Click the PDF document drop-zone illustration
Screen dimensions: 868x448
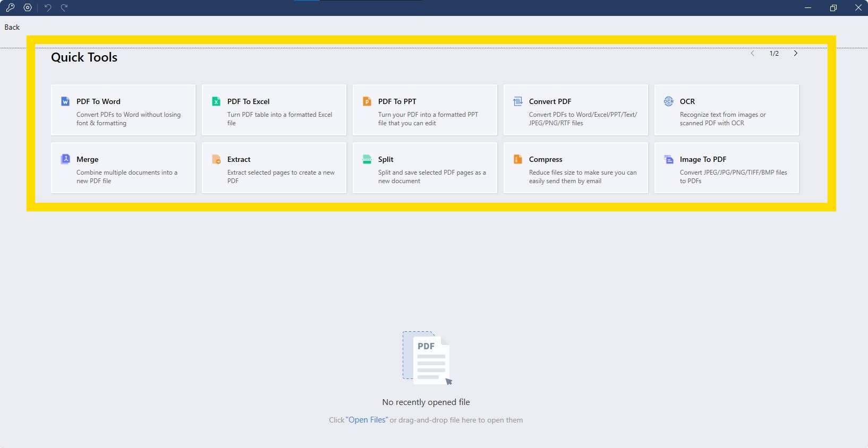tap(427, 358)
